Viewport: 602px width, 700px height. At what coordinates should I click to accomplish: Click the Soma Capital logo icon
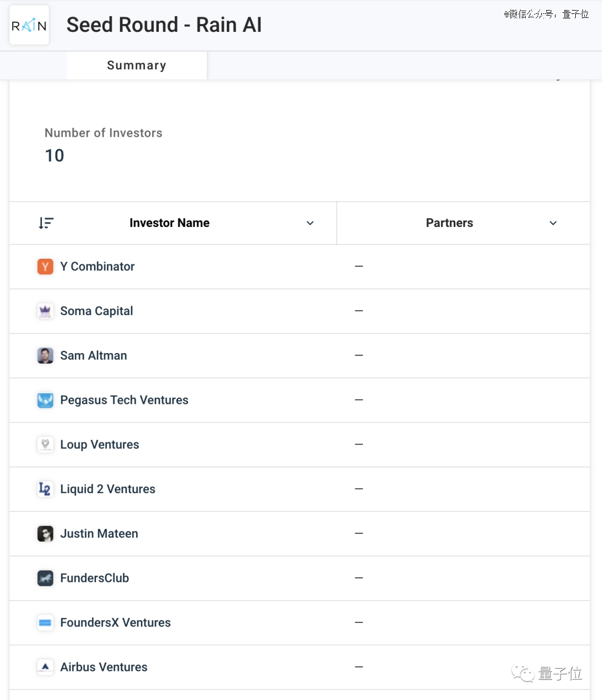tap(45, 311)
